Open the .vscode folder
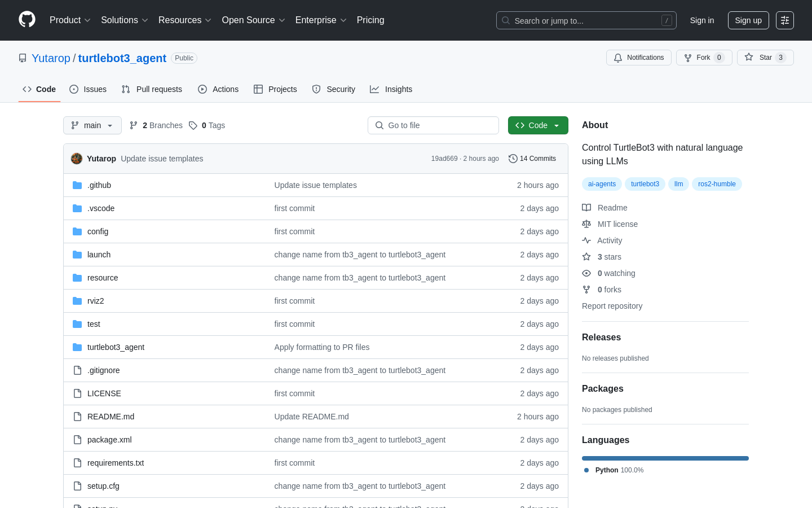This screenshot has width=812, height=508. [101, 208]
